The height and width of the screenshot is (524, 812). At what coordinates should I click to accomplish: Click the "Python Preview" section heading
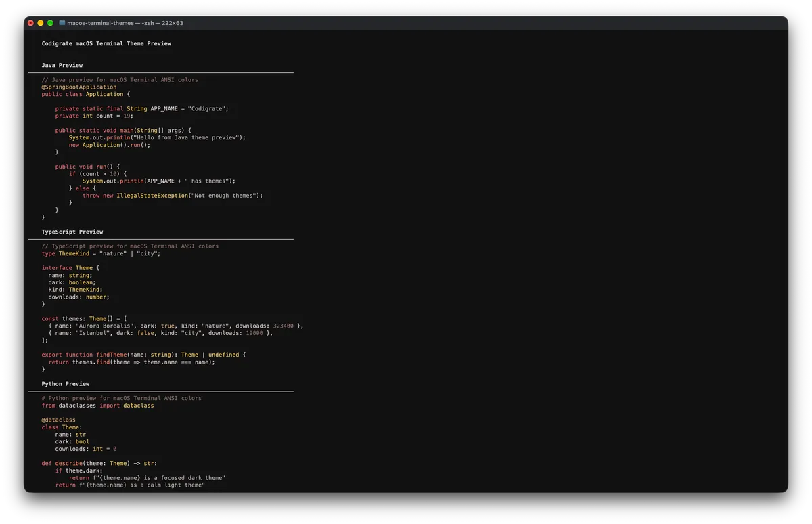pos(66,384)
